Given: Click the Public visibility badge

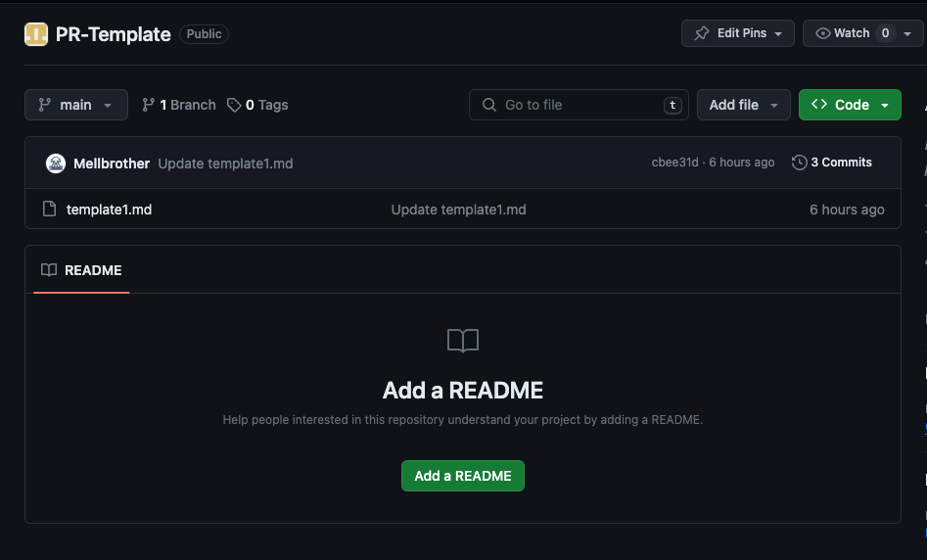Looking at the screenshot, I should click(x=204, y=33).
